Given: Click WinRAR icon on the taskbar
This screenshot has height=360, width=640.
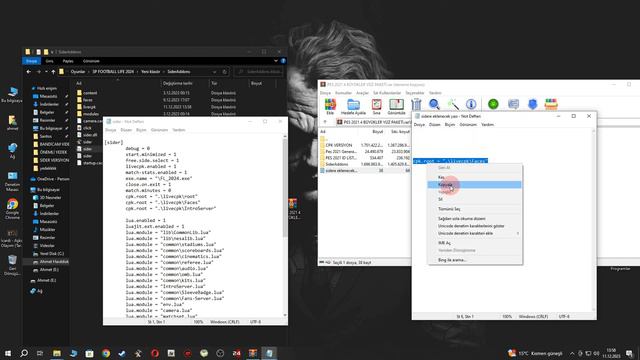Looking at the screenshot, I should [253, 353].
